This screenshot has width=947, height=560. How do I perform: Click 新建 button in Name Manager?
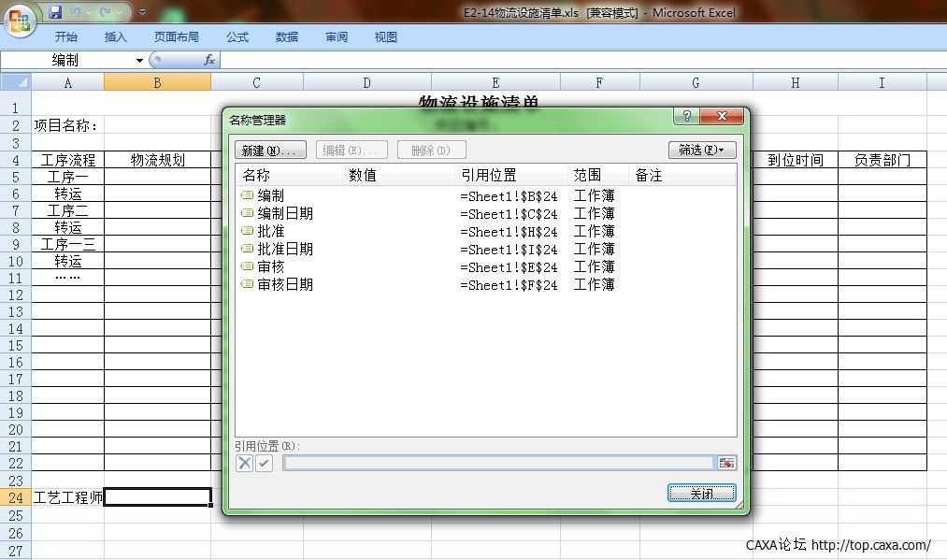point(270,150)
